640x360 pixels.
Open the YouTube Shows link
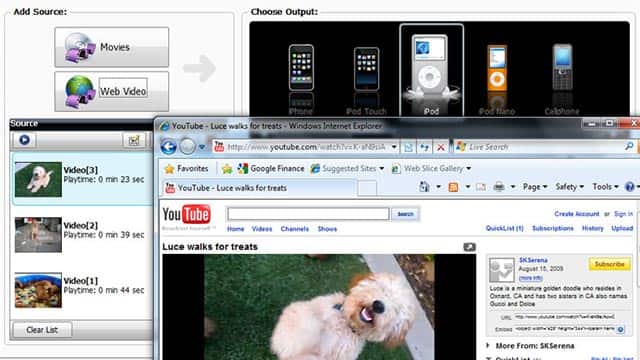tap(327, 229)
